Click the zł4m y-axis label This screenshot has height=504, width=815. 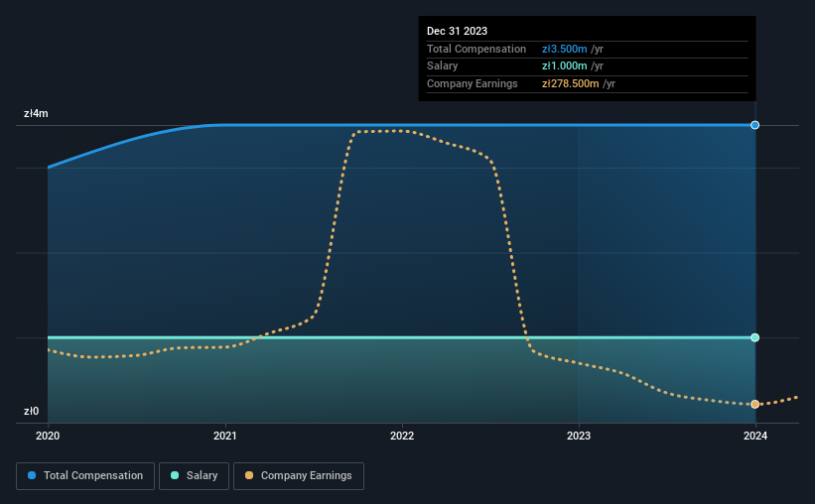tap(36, 113)
